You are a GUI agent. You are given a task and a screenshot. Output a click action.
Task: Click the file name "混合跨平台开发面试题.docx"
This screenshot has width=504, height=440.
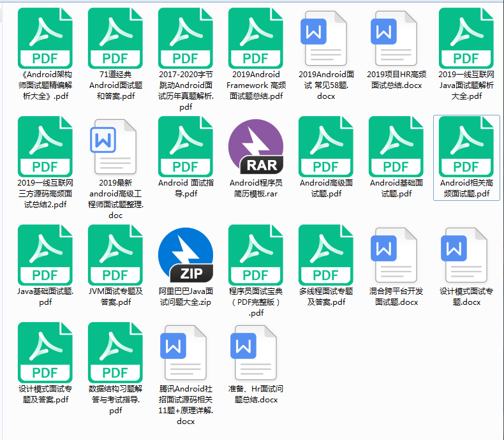(396, 297)
